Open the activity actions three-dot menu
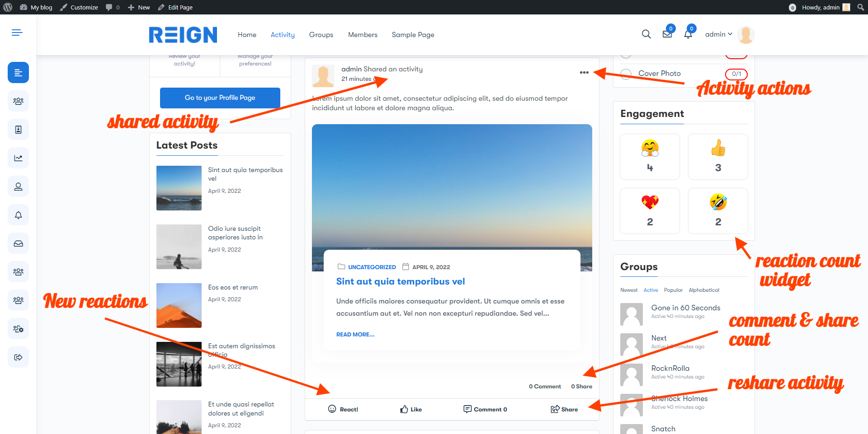Screen dimensions: 868x434 tap(584, 72)
